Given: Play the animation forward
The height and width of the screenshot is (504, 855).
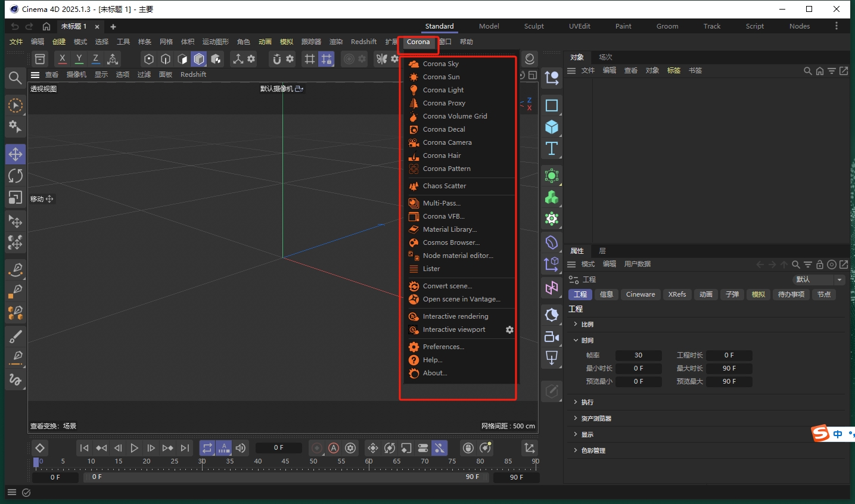Looking at the screenshot, I should tap(135, 448).
